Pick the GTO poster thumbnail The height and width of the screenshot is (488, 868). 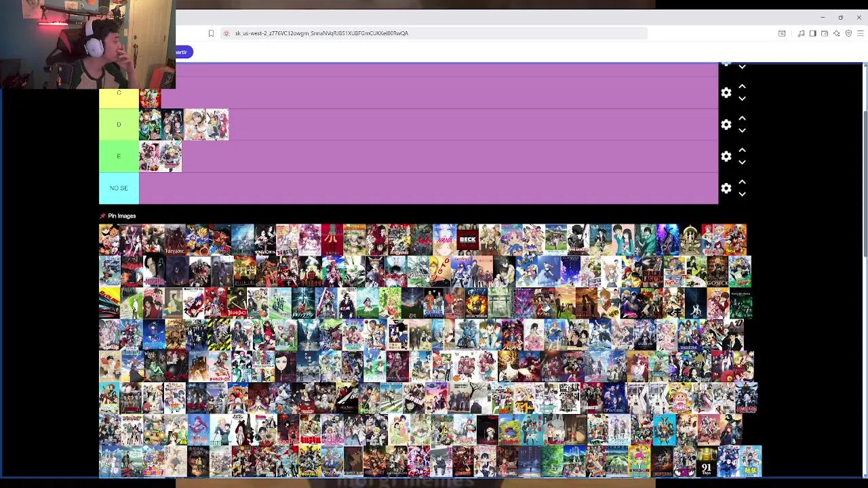(x=441, y=271)
